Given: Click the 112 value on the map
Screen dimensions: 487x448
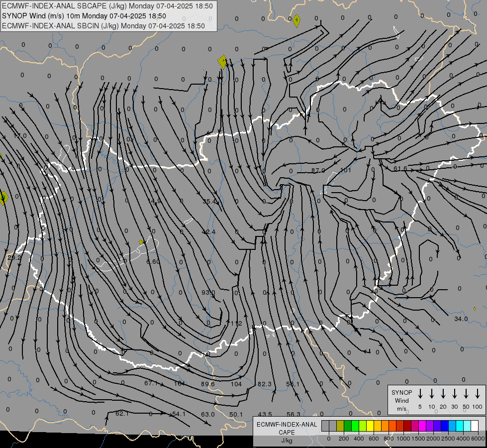Looking at the screenshot, I should (x=236, y=324).
